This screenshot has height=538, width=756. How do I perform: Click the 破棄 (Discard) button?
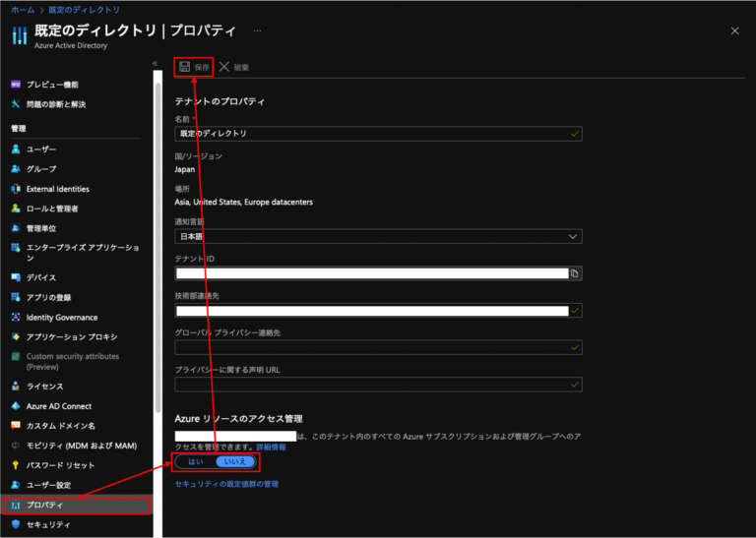pos(234,67)
